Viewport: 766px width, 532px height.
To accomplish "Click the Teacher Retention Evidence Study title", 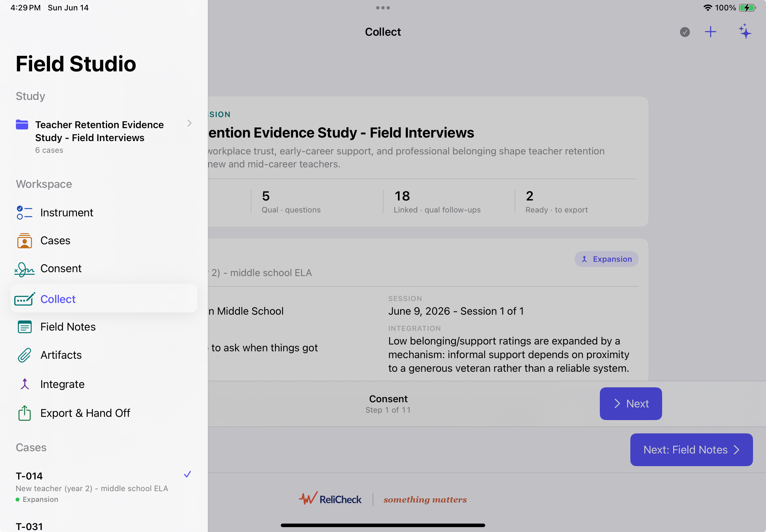I will pyautogui.click(x=99, y=131).
